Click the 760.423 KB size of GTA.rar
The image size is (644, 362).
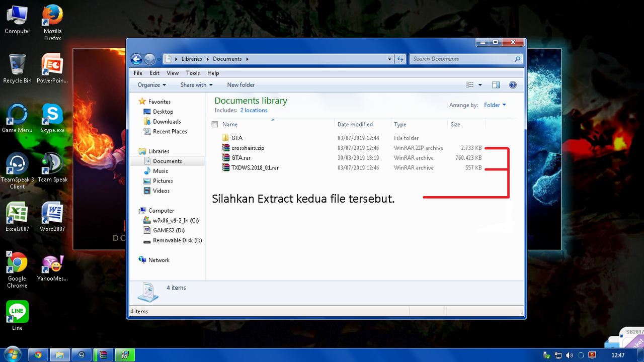pos(468,158)
